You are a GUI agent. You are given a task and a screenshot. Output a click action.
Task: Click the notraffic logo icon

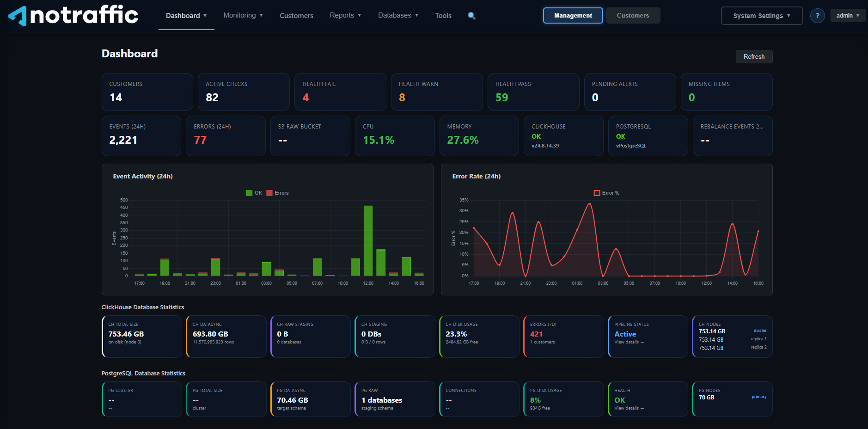tap(18, 16)
